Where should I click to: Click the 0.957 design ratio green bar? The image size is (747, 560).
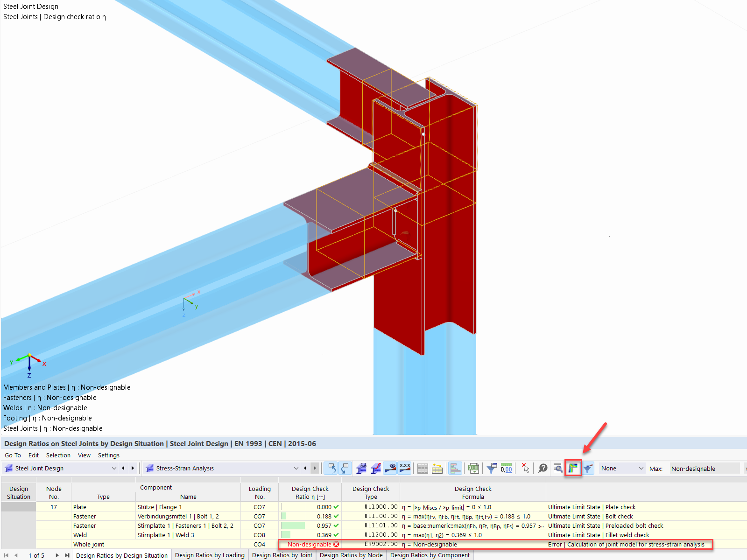click(x=293, y=525)
